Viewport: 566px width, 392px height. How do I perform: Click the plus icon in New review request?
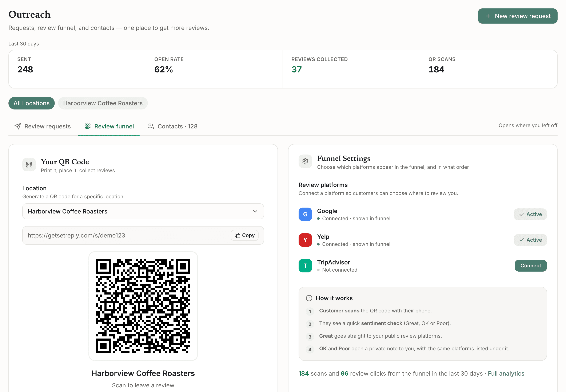tap(488, 16)
